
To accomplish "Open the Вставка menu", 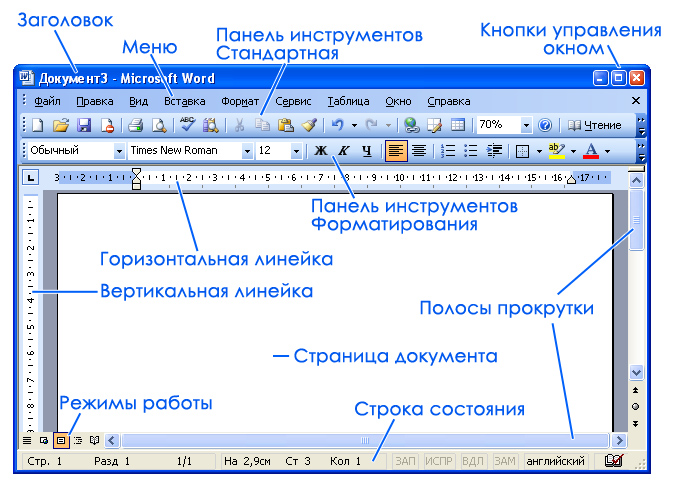I will click(184, 101).
